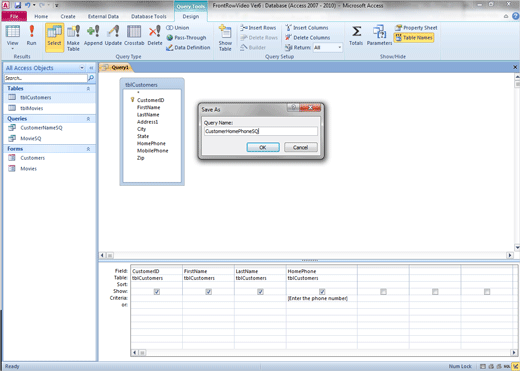The width and height of the screenshot is (520, 371).
Task: Click OK in Save As dialog
Action: tap(263, 147)
